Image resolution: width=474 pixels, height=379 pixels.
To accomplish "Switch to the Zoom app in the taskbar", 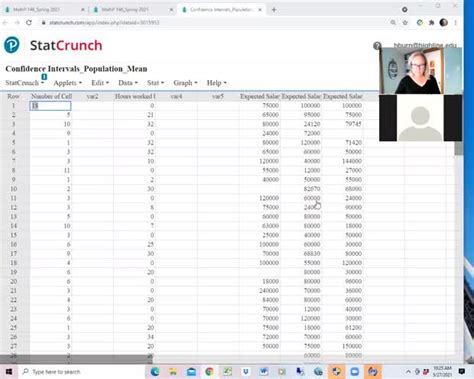I will [354, 372].
